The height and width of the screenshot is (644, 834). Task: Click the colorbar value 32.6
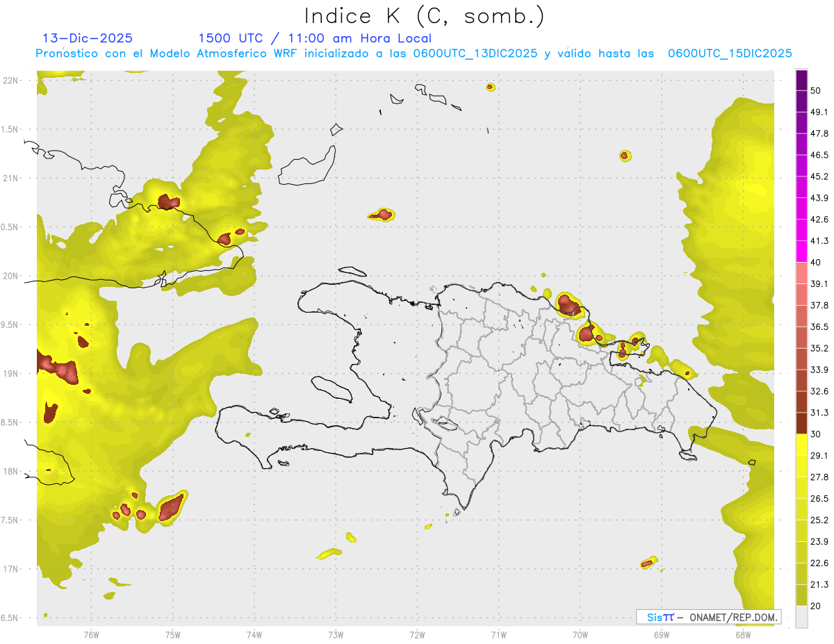[819, 391]
